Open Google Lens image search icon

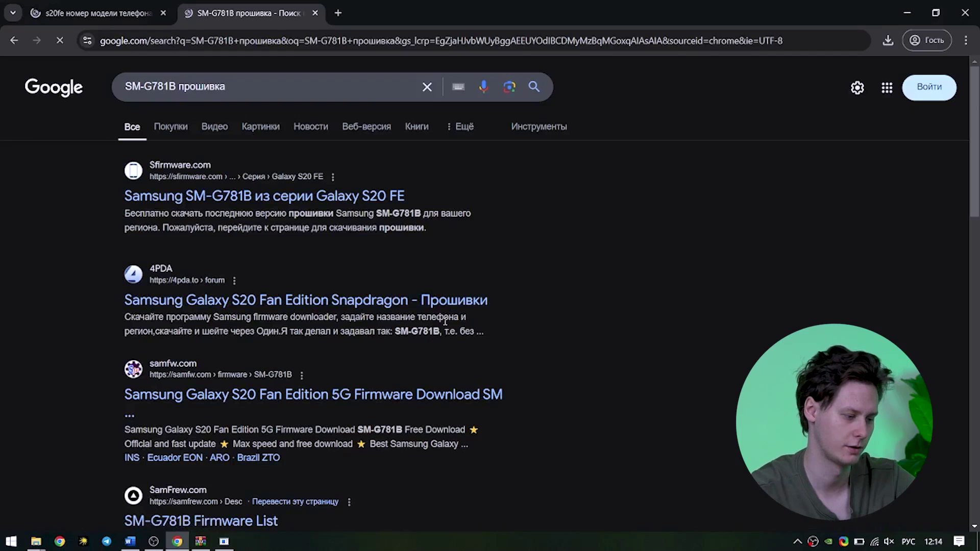click(x=509, y=87)
